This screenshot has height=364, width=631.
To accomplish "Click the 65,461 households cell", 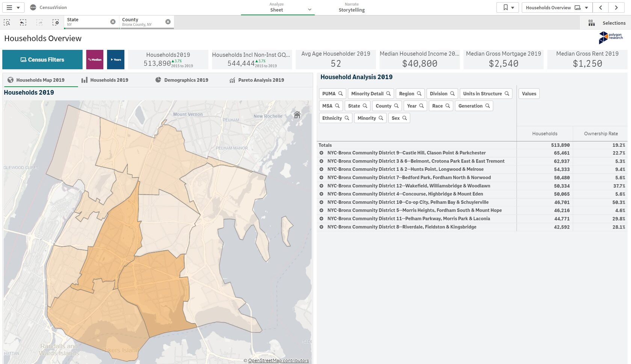I will point(562,153).
